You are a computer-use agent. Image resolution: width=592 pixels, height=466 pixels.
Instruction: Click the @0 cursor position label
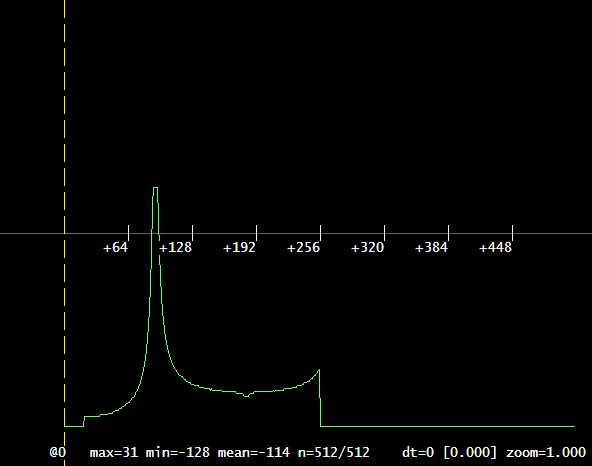(58, 452)
